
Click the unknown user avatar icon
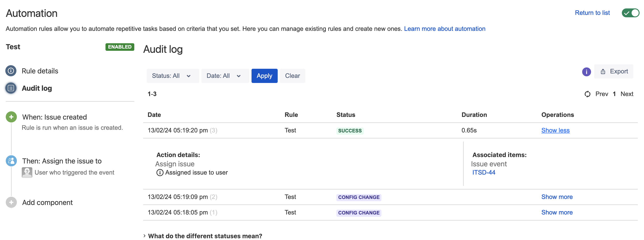tap(27, 172)
